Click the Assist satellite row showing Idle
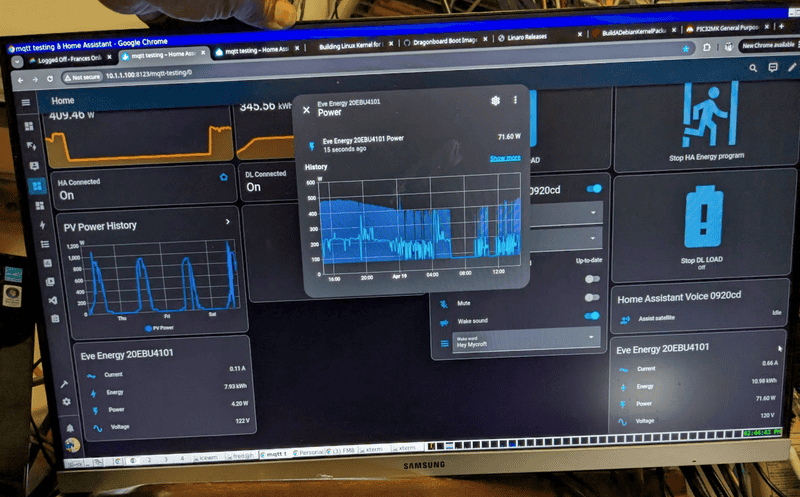This screenshot has width=800, height=497. pos(701,316)
